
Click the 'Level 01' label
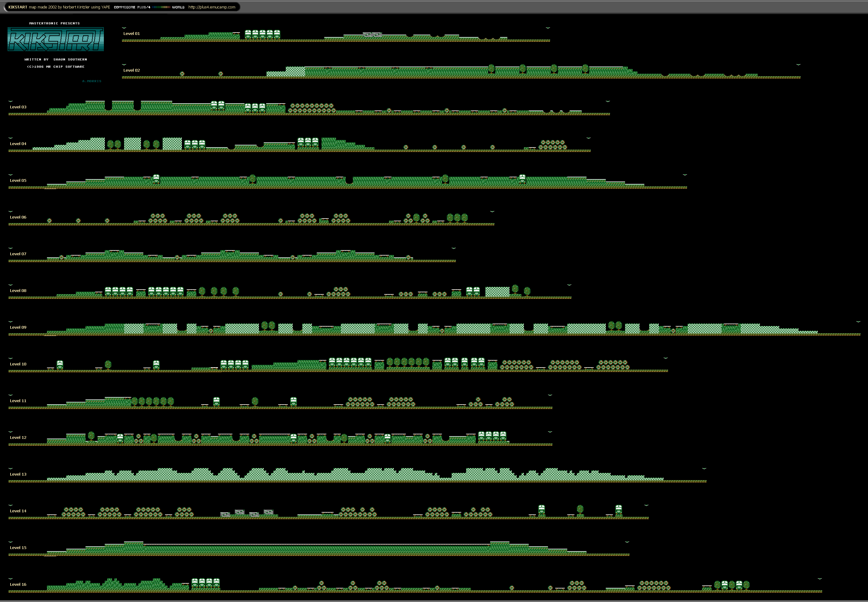coord(132,34)
